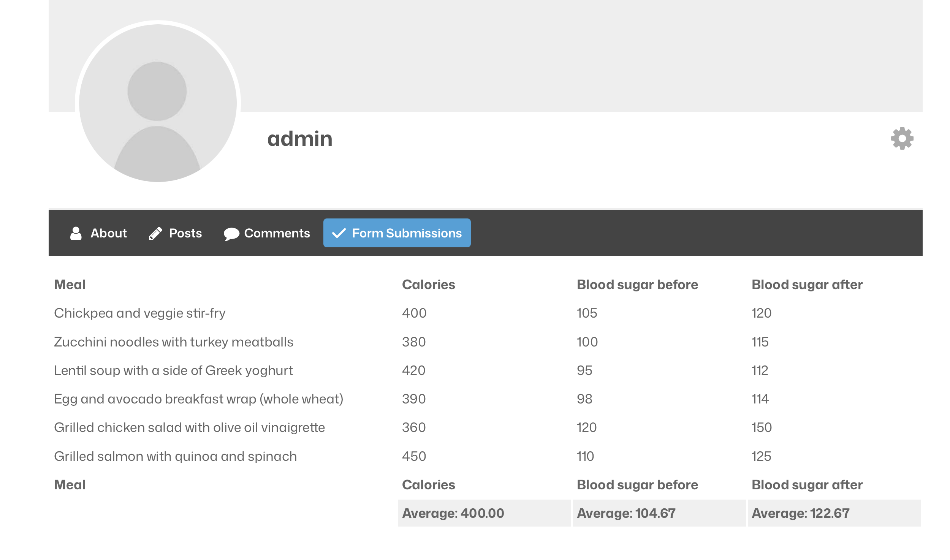The width and height of the screenshot is (950, 560).
Task: Click the admin username heading
Action: (300, 139)
